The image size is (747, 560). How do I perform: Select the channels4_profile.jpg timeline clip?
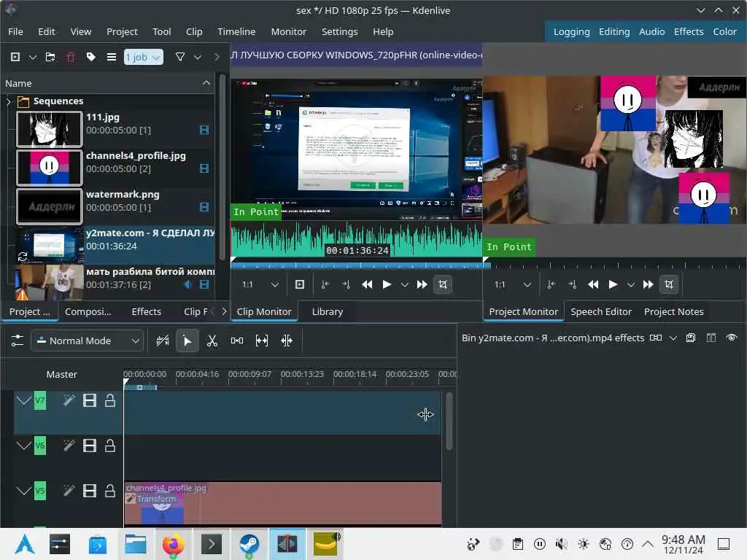[282, 503]
